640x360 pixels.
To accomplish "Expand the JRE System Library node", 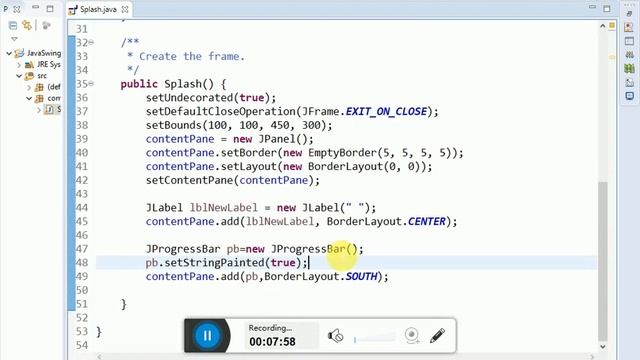I will (19, 64).
